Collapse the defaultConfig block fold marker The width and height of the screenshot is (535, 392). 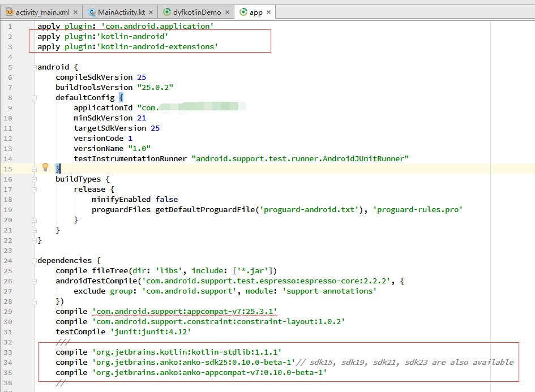coord(34,98)
